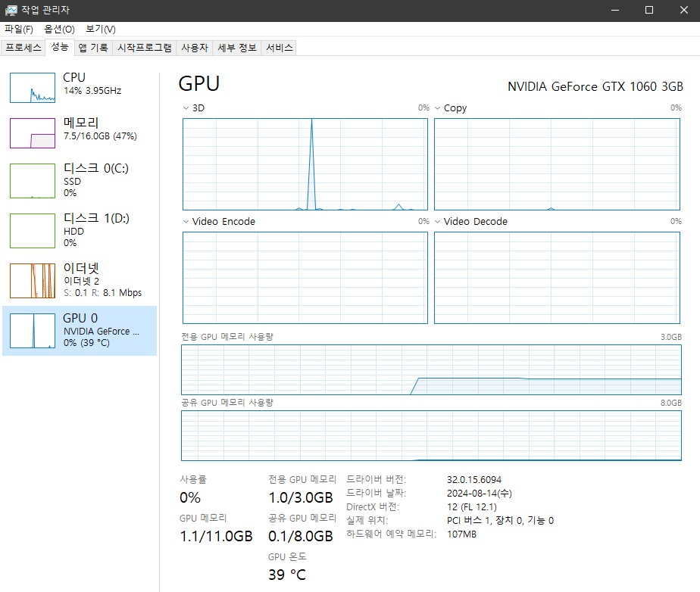Click the 107MB reserved memory value
The image size is (700, 592).
(461, 534)
